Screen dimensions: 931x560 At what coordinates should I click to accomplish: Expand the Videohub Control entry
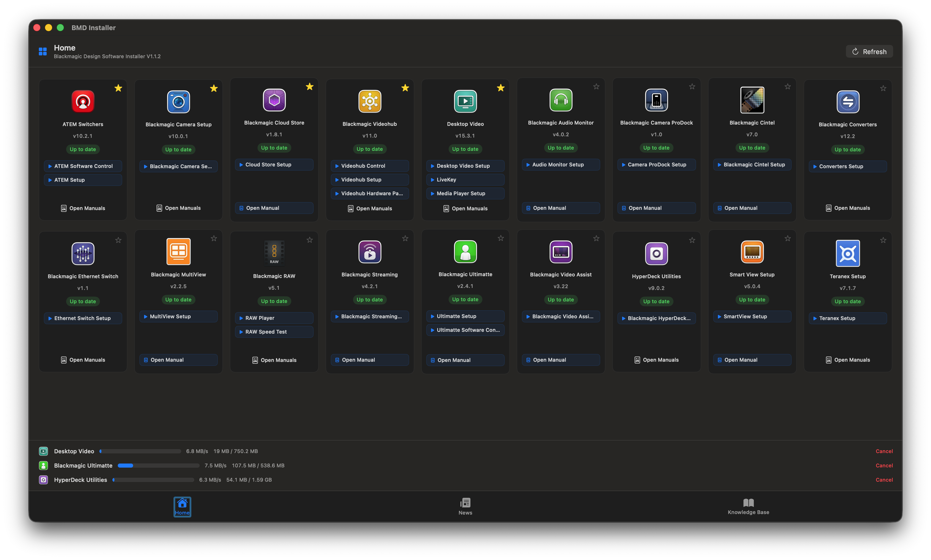click(369, 166)
